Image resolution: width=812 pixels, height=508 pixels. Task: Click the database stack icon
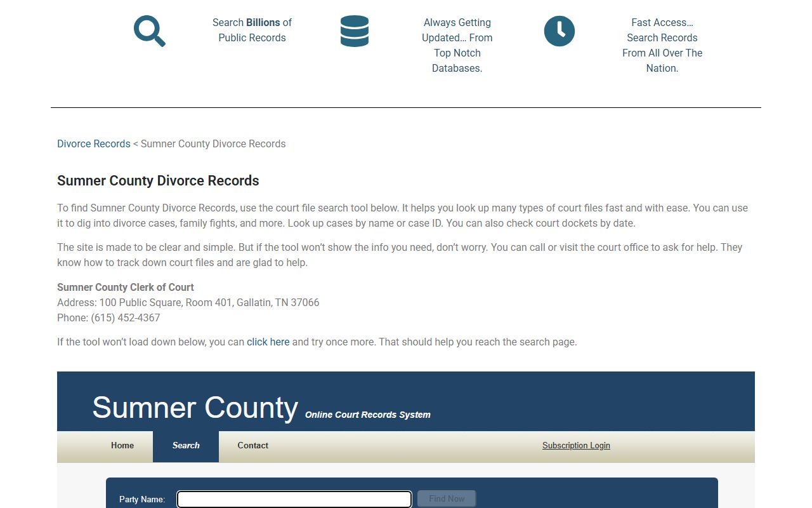[355, 31]
